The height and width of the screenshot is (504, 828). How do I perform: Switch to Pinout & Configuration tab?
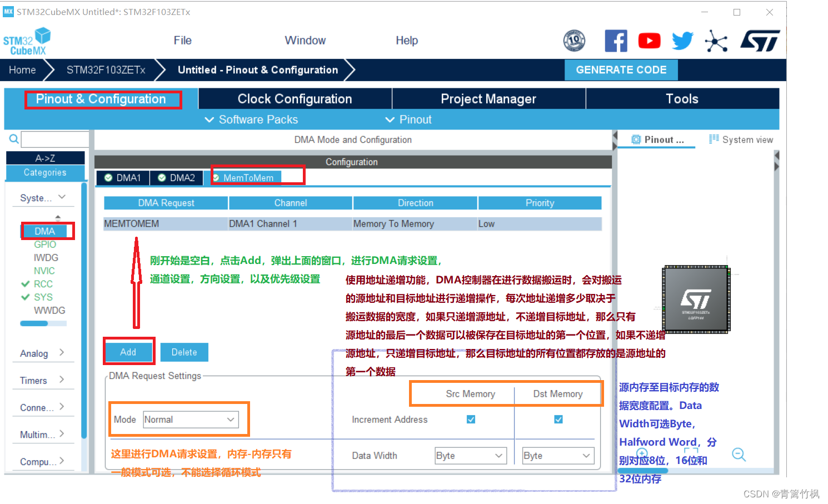coord(101,99)
